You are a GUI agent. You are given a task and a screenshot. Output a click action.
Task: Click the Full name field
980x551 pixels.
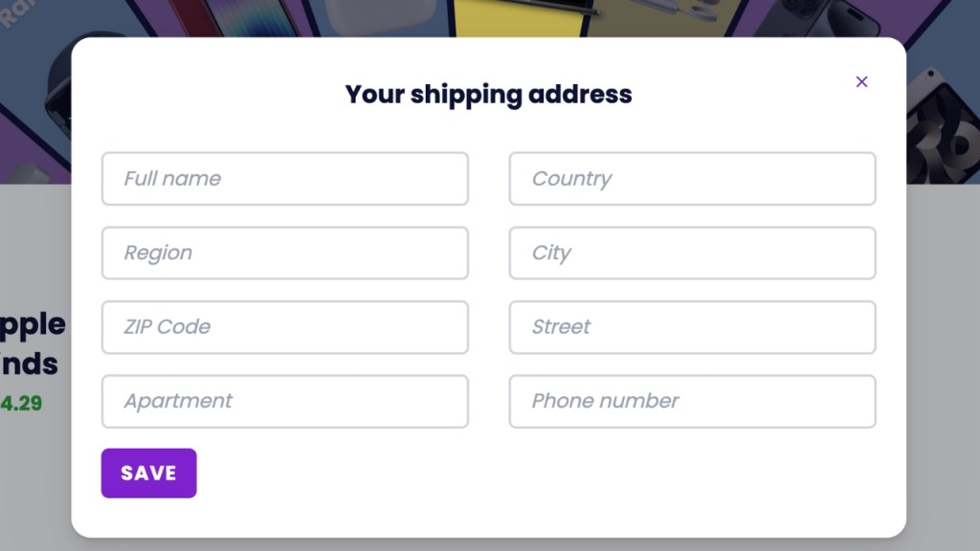[x=284, y=179]
